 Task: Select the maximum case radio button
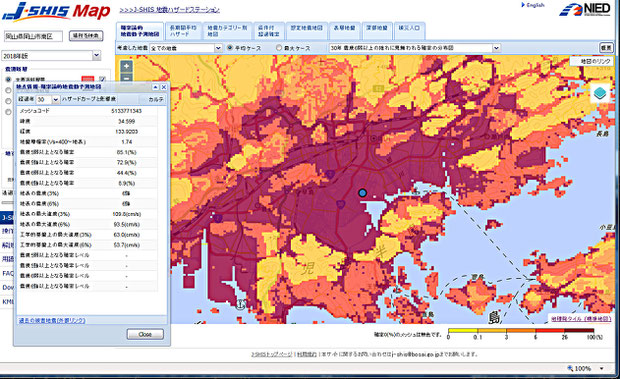point(279,48)
